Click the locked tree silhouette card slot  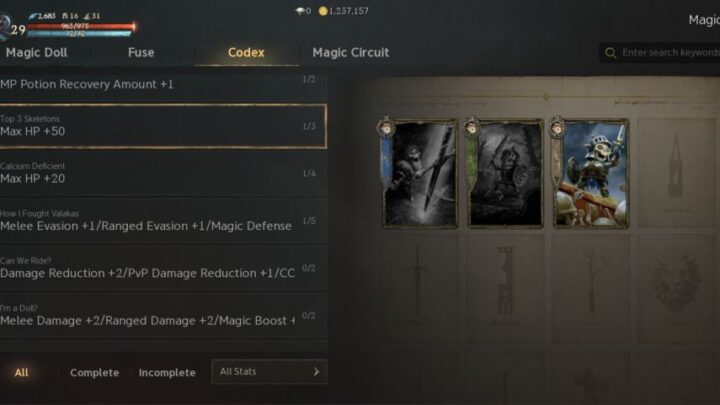[x=591, y=289]
